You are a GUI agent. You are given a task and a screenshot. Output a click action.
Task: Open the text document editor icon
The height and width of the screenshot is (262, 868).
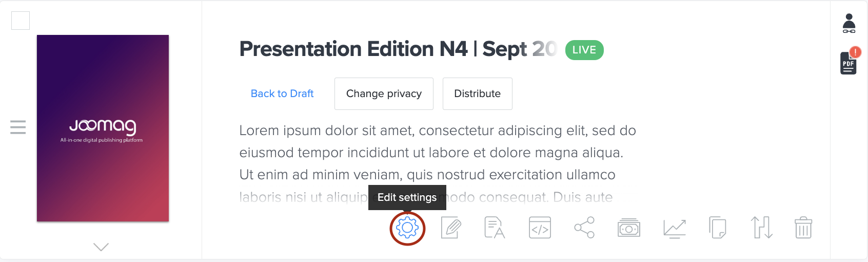(x=495, y=228)
